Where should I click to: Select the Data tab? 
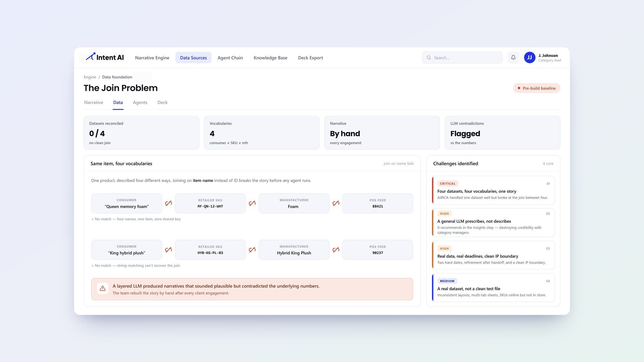tap(118, 103)
